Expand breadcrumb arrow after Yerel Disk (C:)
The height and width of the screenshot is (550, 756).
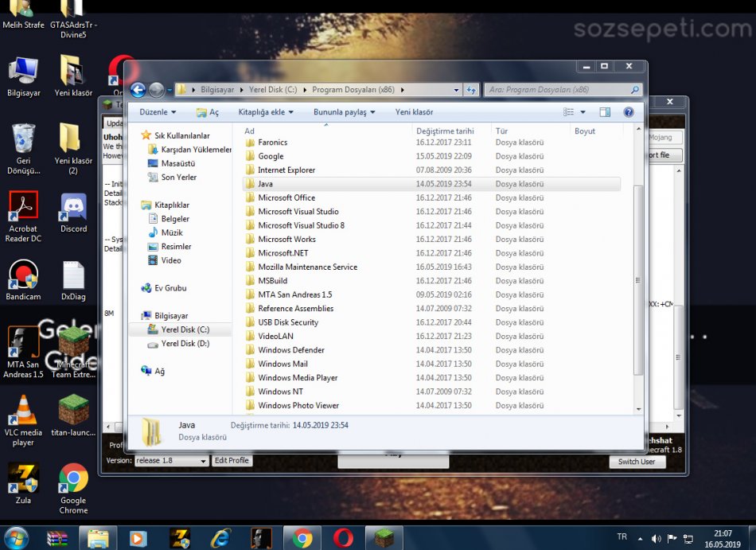click(305, 90)
